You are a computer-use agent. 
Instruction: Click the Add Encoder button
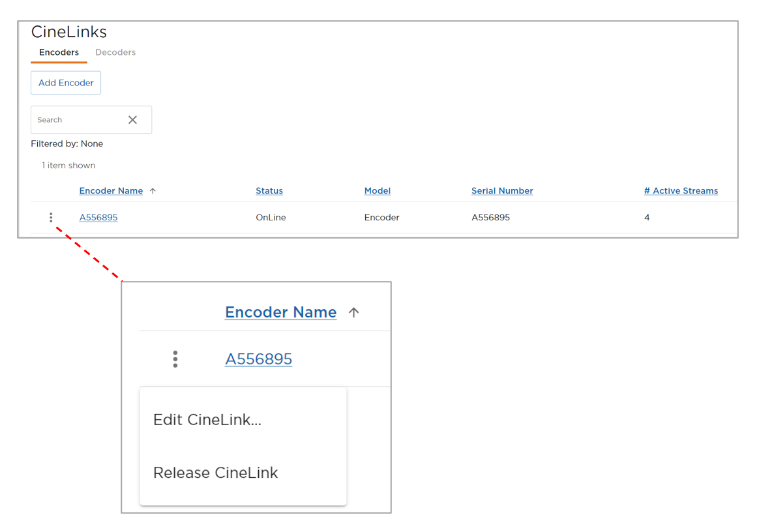[x=66, y=83]
